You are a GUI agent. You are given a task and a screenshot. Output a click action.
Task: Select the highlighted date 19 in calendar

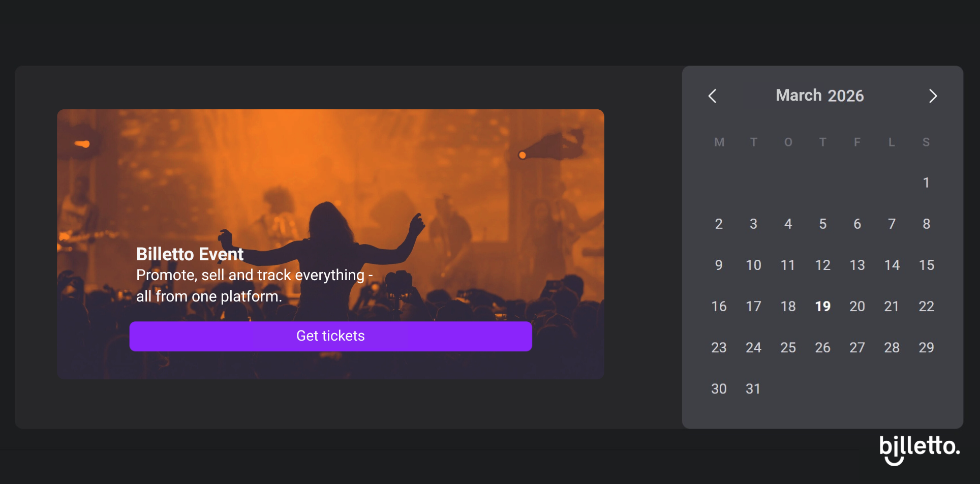click(x=823, y=306)
